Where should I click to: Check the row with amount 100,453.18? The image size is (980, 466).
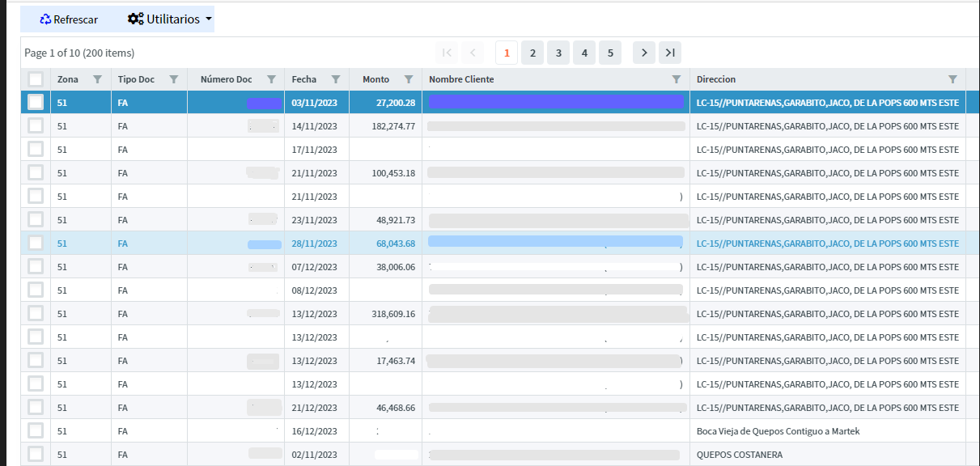click(36, 172)
